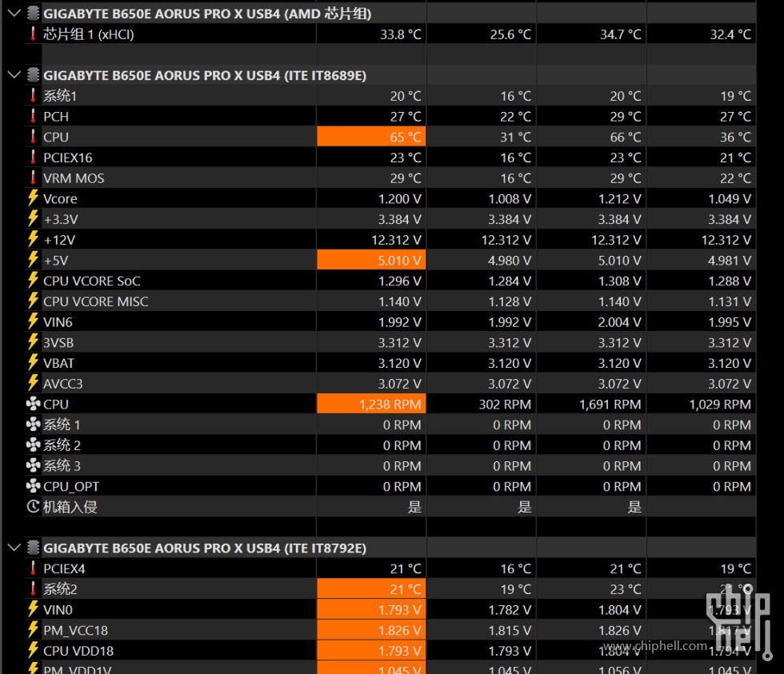Click lightning icon of PM_VCC18 row

coord(33,629)
